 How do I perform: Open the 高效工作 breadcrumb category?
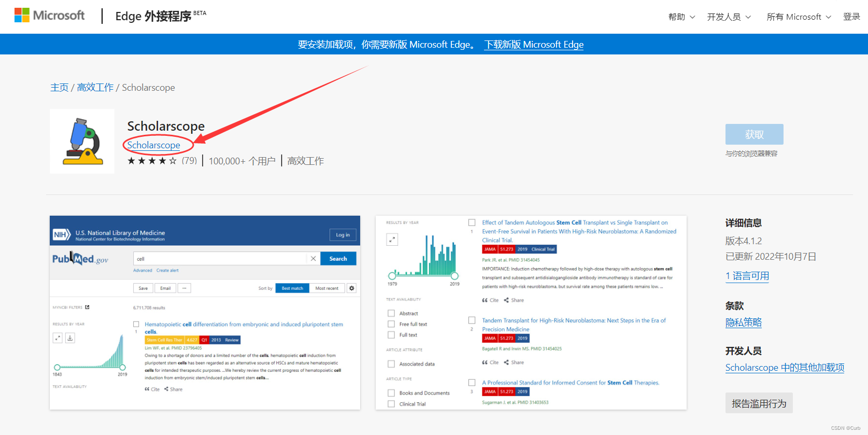(x=95, y=88)
